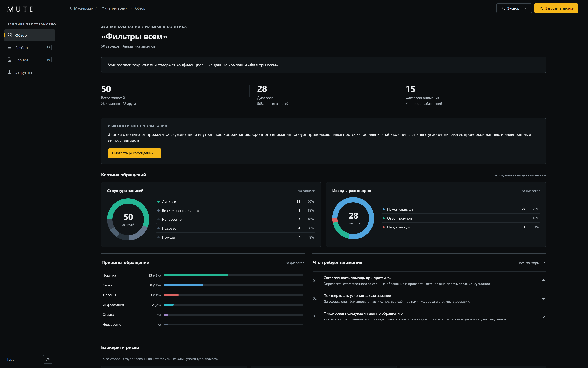588x368 pixels.
Task: Click the download icon in Экспорт button
Action: [503, 8]
